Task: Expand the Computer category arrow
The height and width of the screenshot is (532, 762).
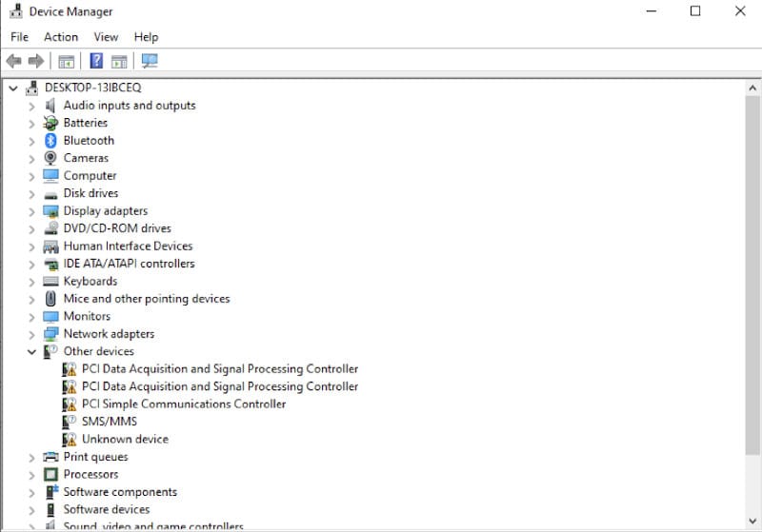Action: click(32, 176)
